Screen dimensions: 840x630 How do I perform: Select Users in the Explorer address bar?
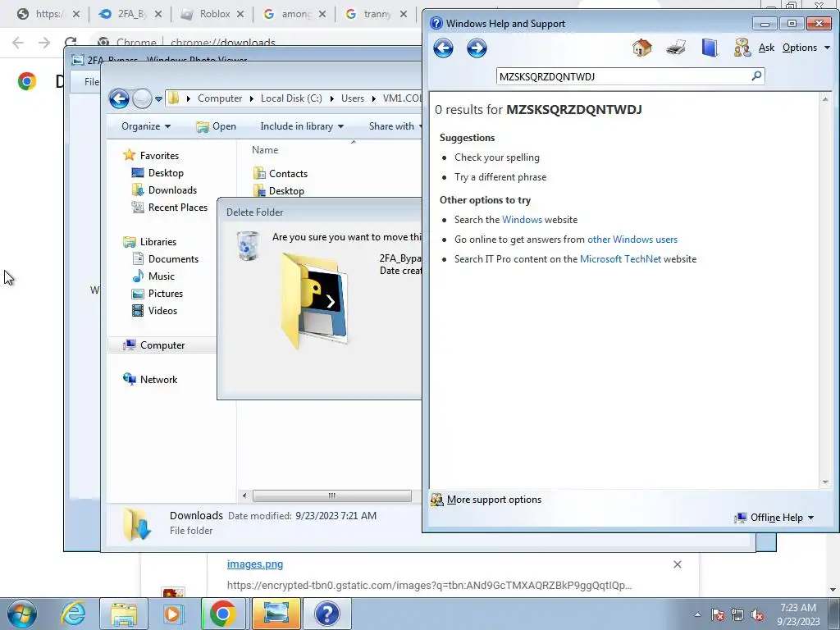point(353,98)
